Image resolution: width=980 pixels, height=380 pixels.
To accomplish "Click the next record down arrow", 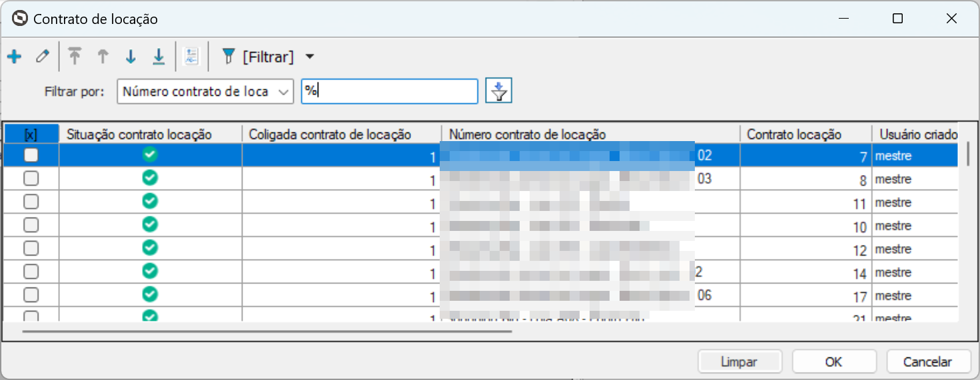I will (131, 57).
